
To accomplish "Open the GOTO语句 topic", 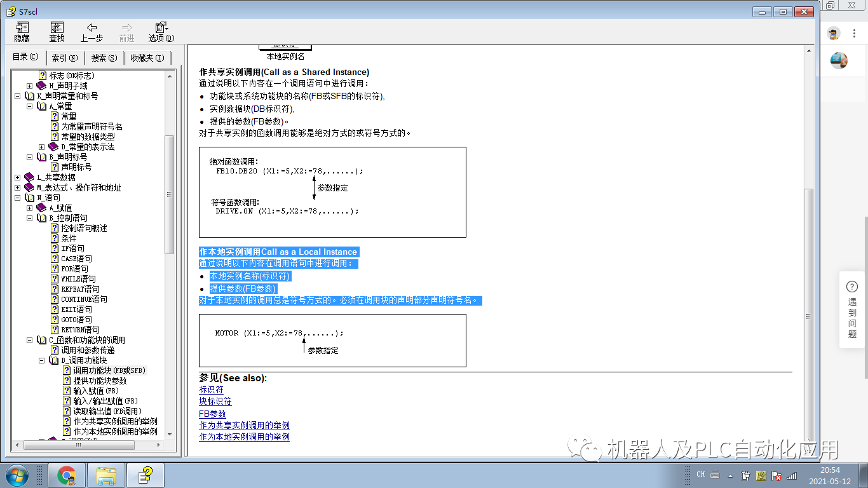I will point(76,320).
